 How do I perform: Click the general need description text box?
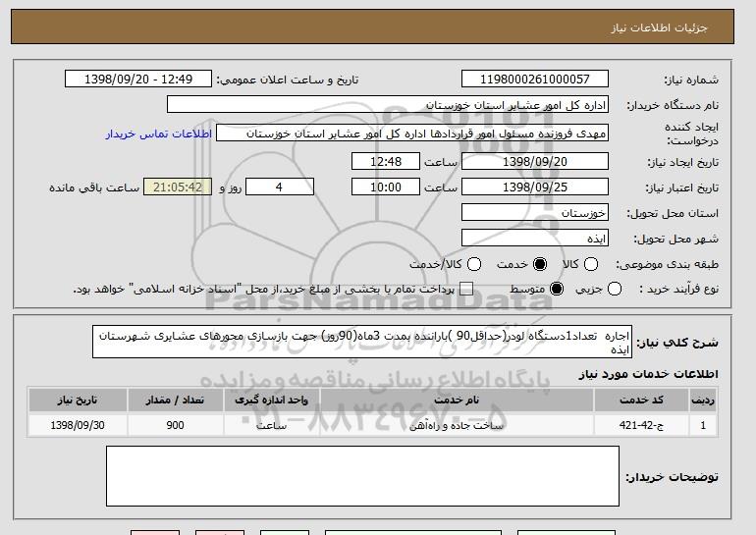(x=362, y=342)
